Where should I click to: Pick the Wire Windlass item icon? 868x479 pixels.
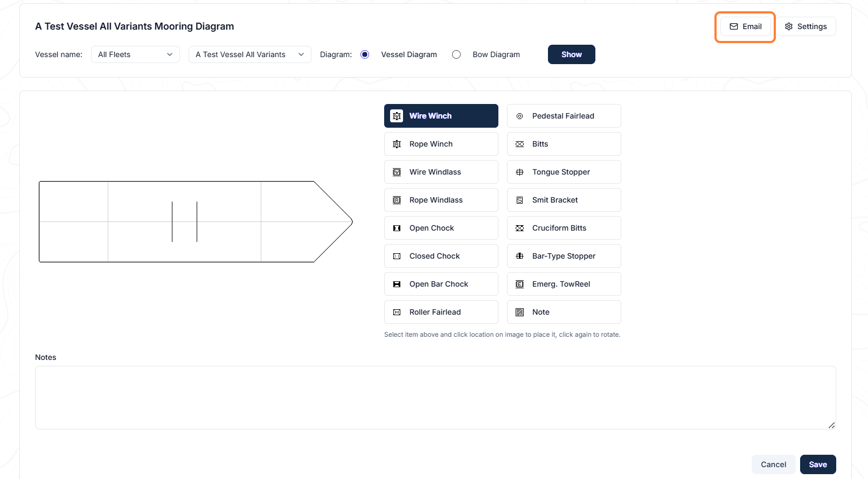[397, 172]
